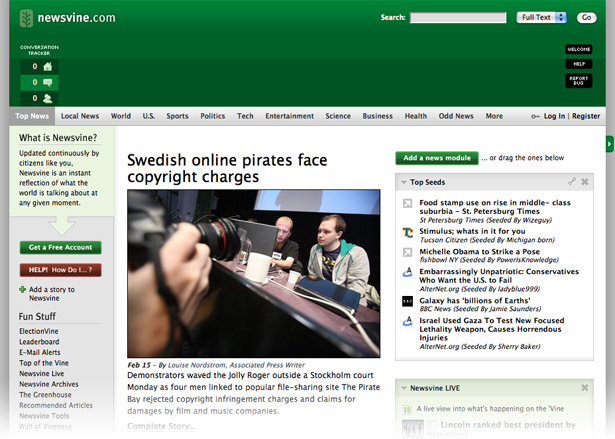This screenshot has height=439, width=615.
Task: Click the key icon next to Log In
Action: (x=535, y=117)
